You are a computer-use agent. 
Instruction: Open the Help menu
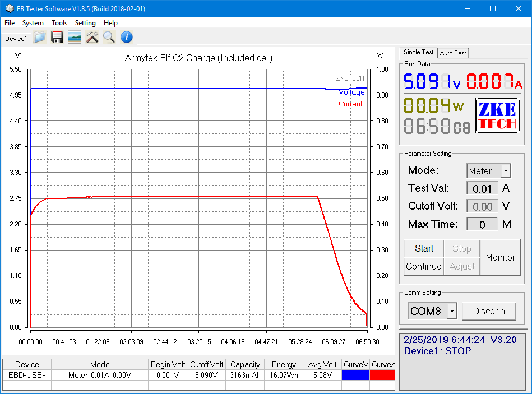coord(110,23)
